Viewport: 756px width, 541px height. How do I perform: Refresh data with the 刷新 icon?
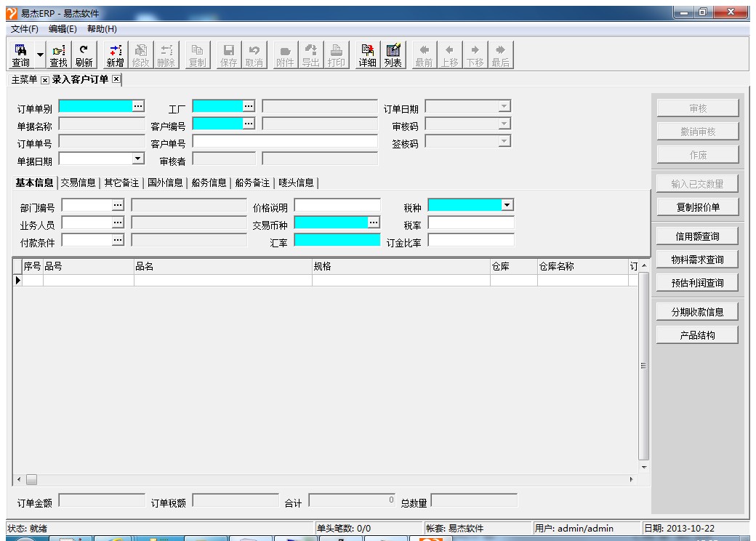point(84,55)
